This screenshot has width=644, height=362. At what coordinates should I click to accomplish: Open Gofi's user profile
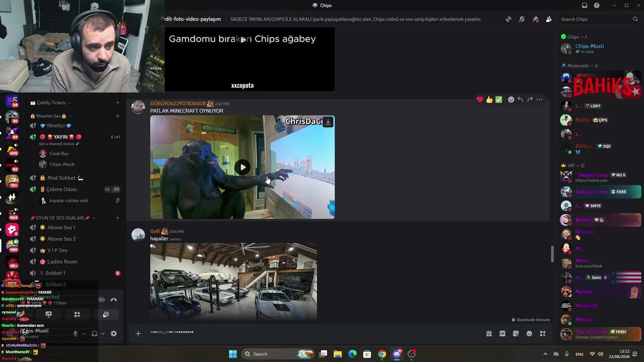pyautogui.click(x=155, y=231)
